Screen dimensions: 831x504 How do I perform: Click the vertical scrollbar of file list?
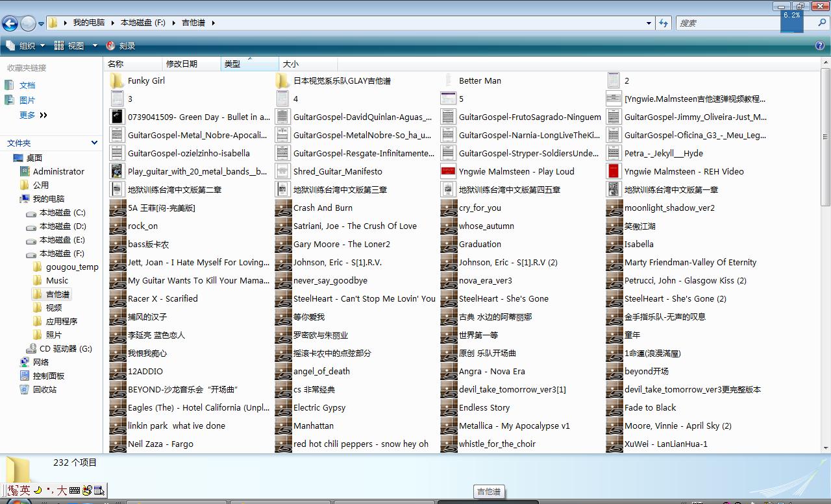(x=826, y=255)
